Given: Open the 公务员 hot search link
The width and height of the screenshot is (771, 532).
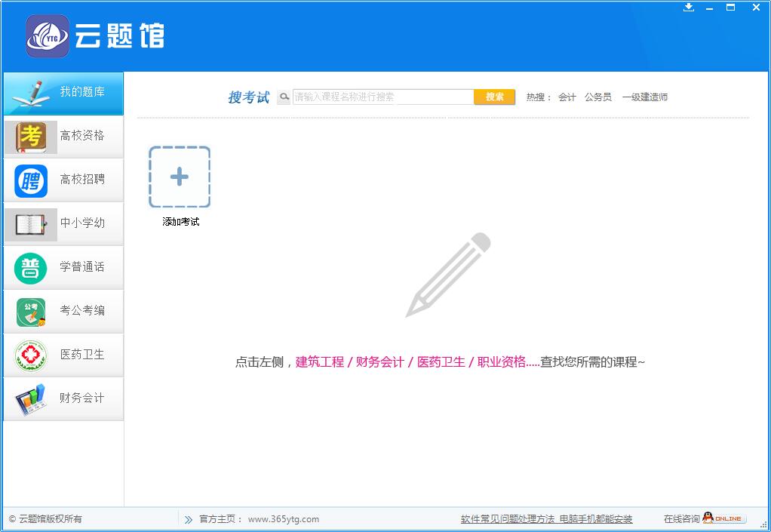Looking at the screenshot, I should click(x=598, y=97).
